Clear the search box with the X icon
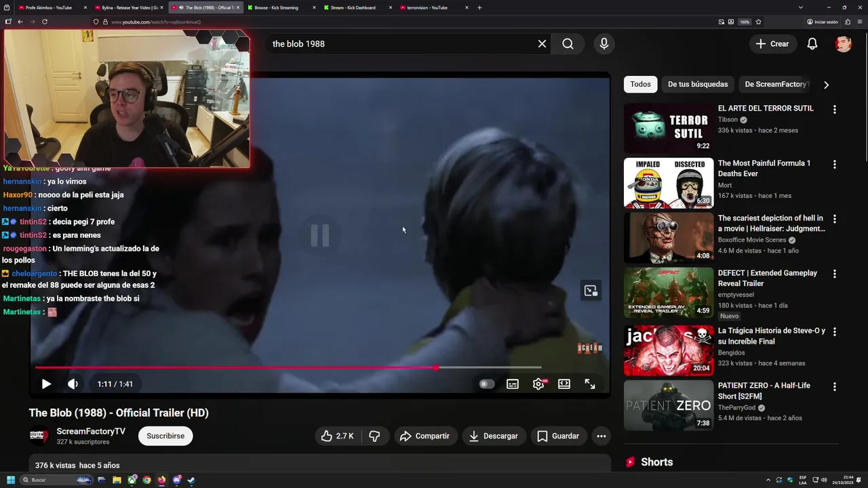This screenshot has height=488, width=868. 542,44
